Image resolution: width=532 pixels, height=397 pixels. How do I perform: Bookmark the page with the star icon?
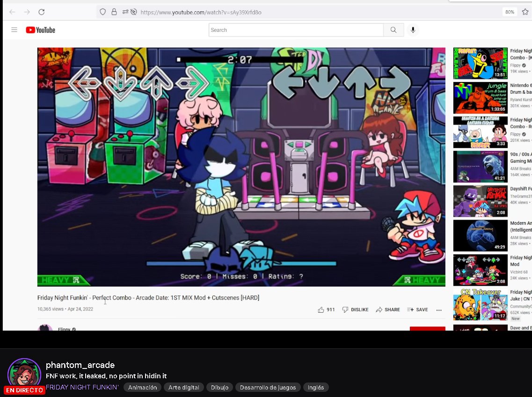pyautogui.click(x=525, y=12)
